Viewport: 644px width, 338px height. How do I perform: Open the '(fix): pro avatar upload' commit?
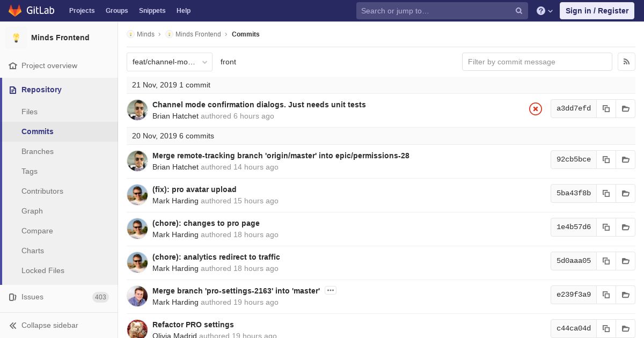tap(194, 189)
